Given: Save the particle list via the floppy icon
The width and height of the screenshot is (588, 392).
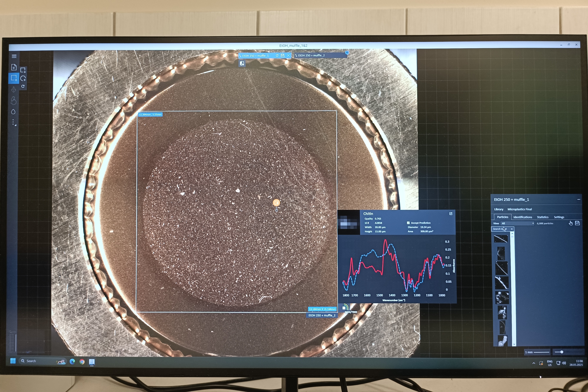Looking at the screenshot, I should pyautogui.click(x=577, y=223).
